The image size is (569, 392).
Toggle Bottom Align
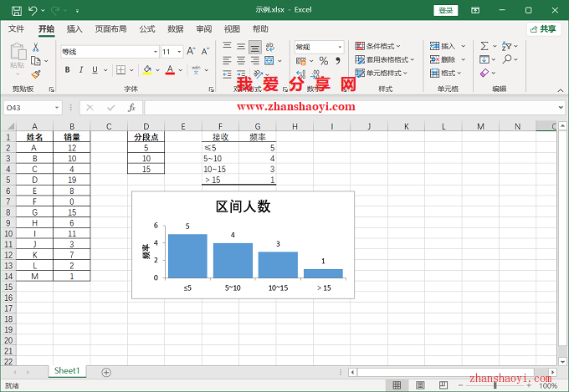255,47
